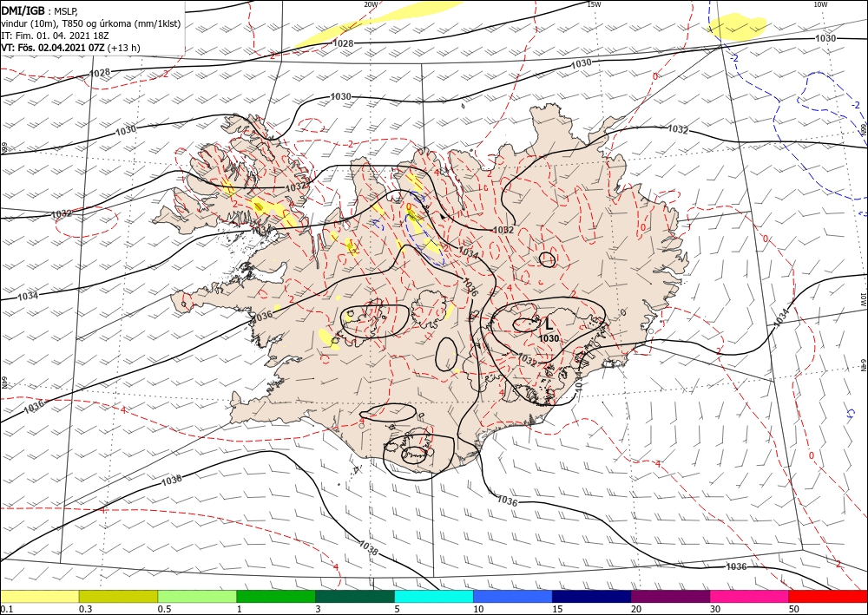Select the "IT: Fim. 01. 04. 2021 18Z" line
Screen dimensions: 868x615
pos(56,36)
